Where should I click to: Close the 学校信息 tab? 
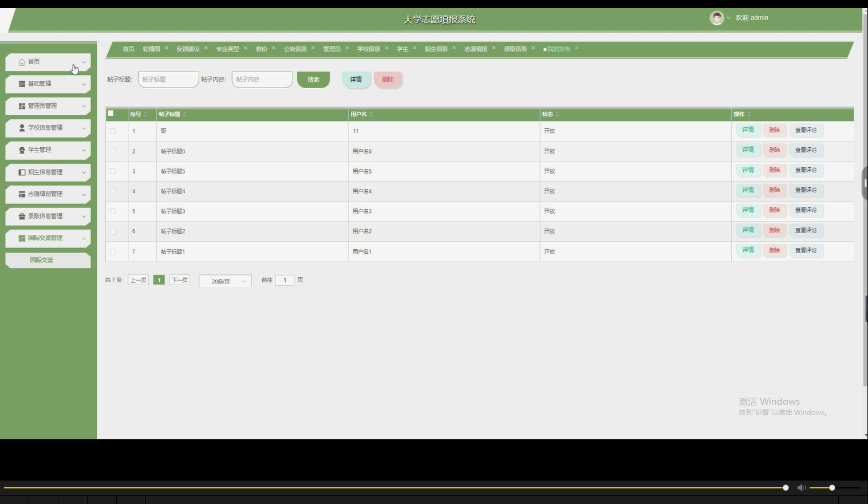[386, 48]
